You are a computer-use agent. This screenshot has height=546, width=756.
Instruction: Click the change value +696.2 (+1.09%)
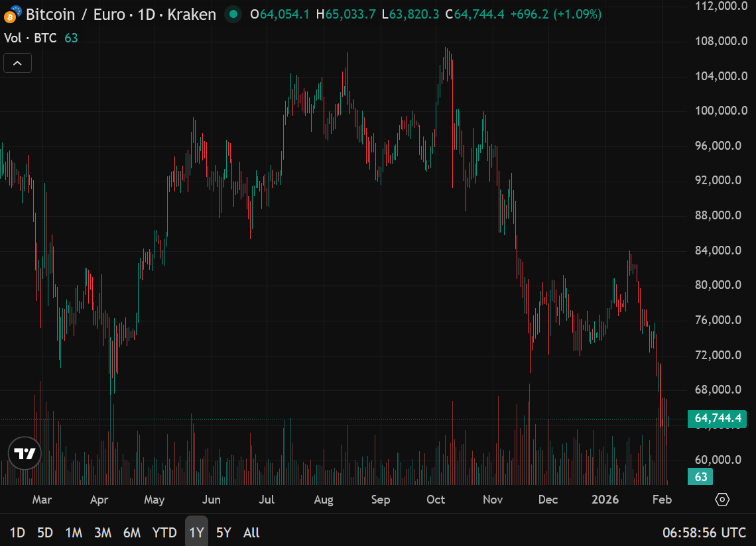(556, 15)
